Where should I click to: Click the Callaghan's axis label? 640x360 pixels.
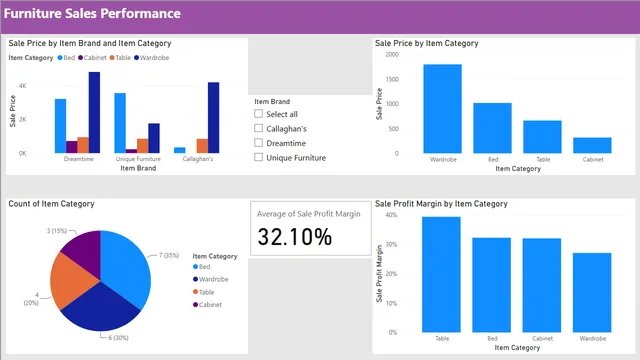click(198, 159)
